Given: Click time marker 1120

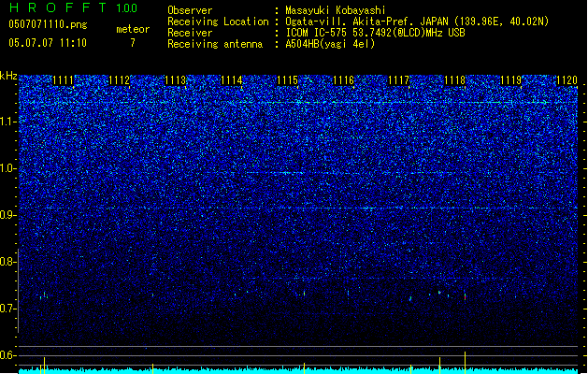Looking at the screenshot, I should (567, 80).
